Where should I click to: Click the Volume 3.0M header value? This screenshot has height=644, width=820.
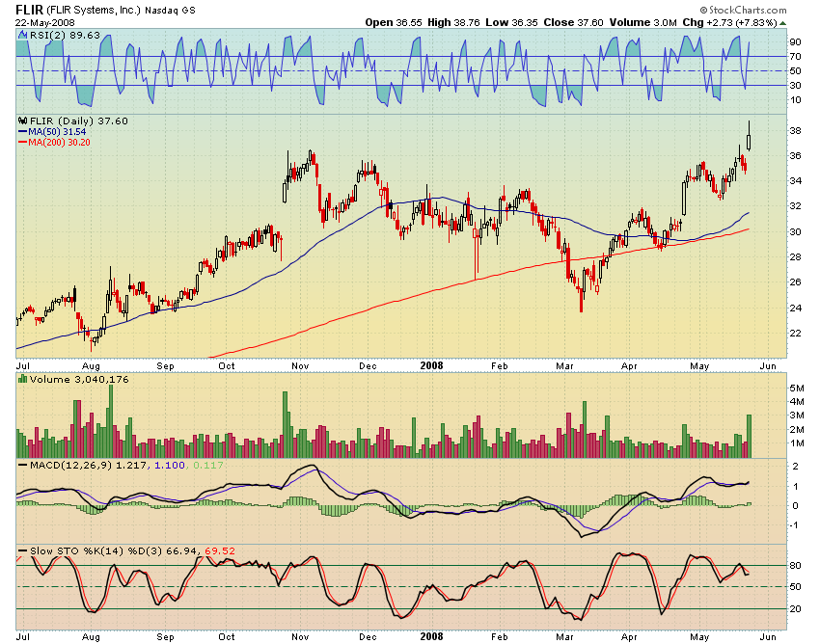pyautogui.click(x=642, y=22)
